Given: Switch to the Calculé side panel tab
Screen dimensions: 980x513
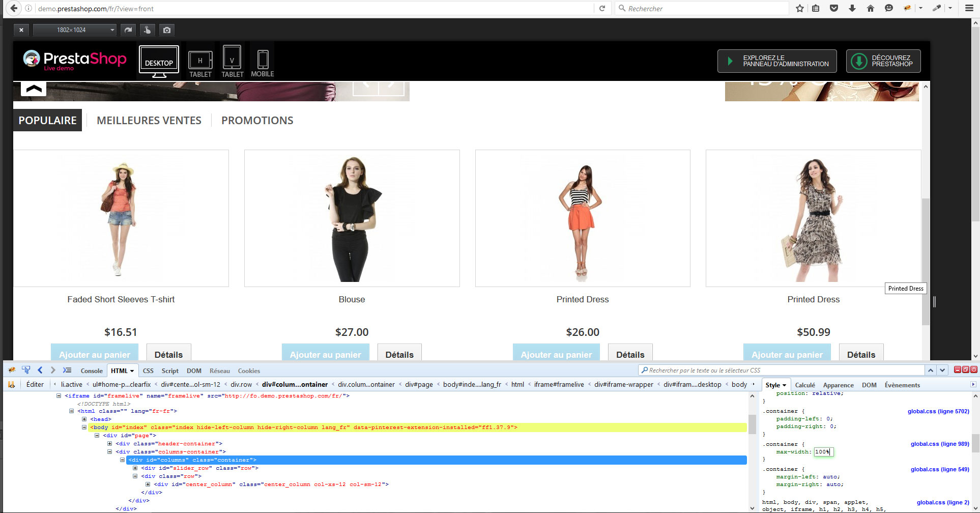Looking at the screenshot, I should click(805, 385).
